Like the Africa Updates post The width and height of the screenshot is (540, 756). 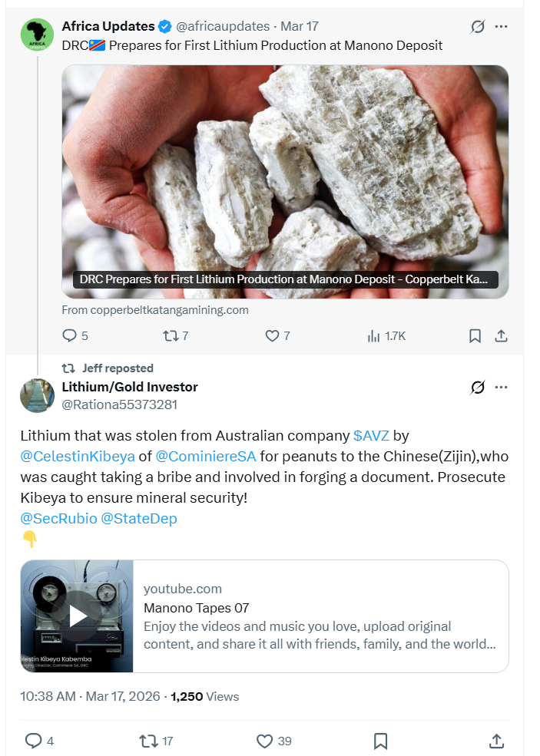271,335
